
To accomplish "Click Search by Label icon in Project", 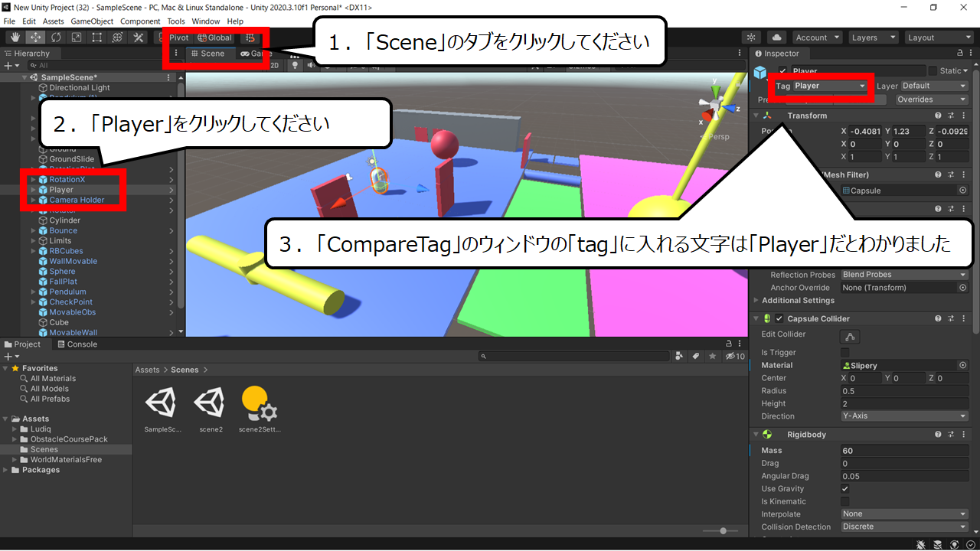I will (x=696, y=357).
